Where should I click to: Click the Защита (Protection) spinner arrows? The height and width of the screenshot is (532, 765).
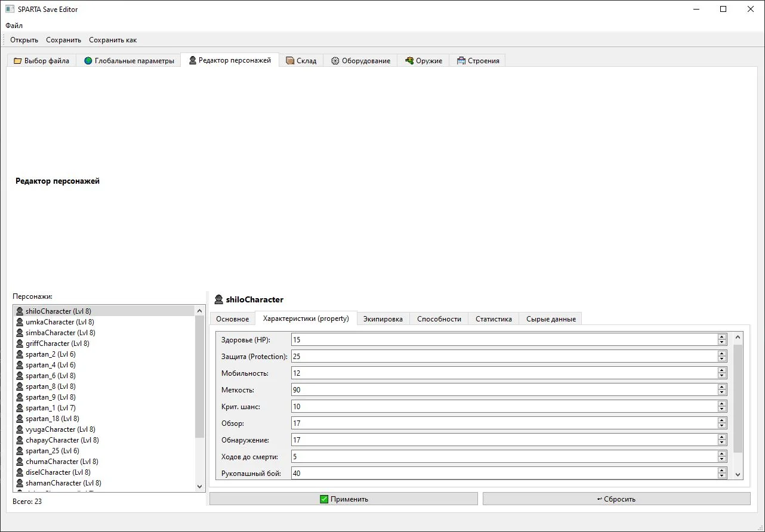[x=722, y=356]
